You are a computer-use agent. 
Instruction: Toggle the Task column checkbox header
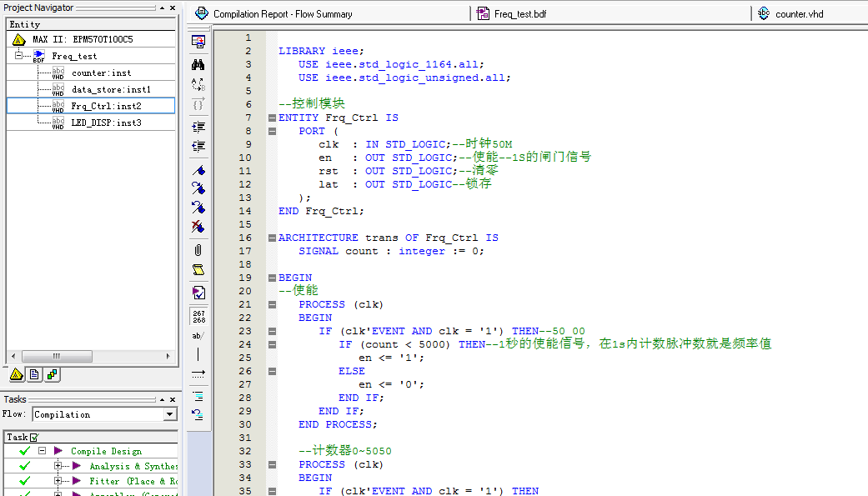click(34, 437)
